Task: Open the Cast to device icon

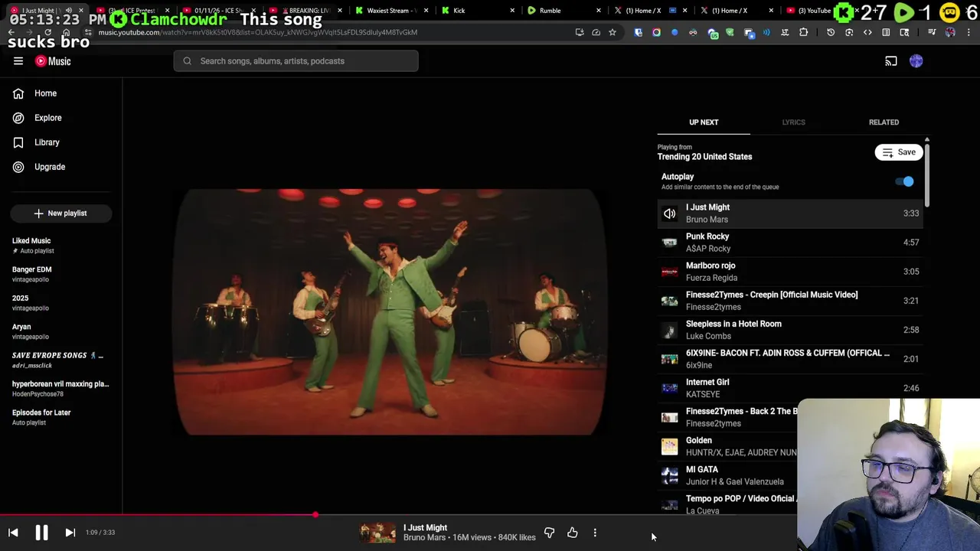Action: (x=891, y=61)
